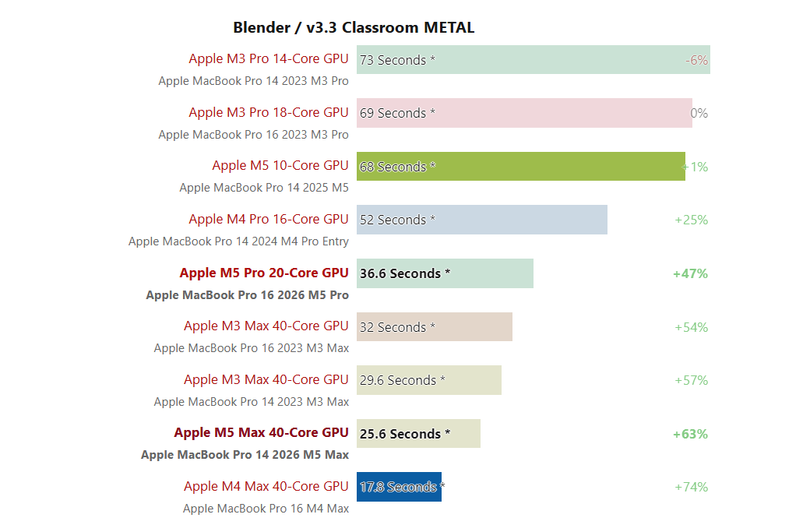This screenshot has width=810, height=532.
Task: Open Apple MacBook Pro 14 2024 M4 Pro Entry
Action: 238,241
